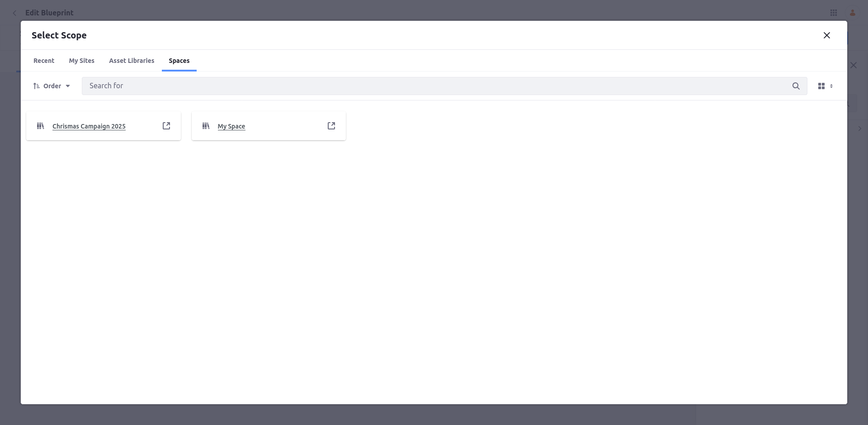Open the applications grid menu icon
This screenshot has height=425, width=868.
tap(833, 13)
